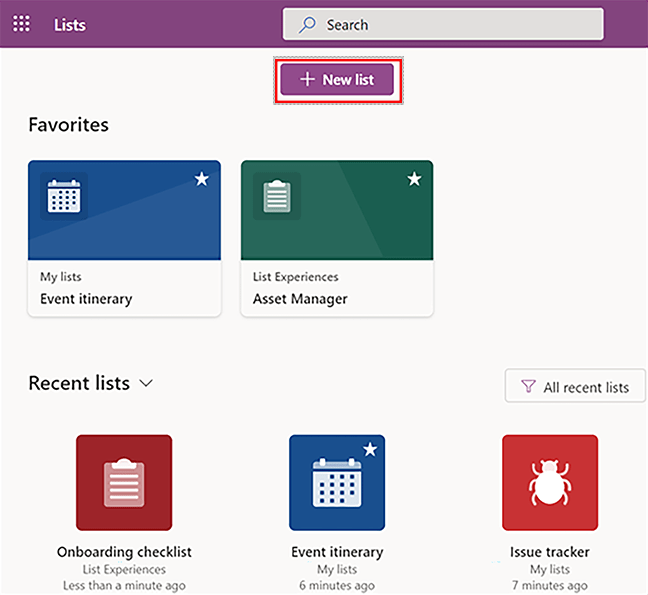Expand the Recent lists chevron dropdown
Image resolution: width=648 pixels, height=595 pixels.
[146, 383]
